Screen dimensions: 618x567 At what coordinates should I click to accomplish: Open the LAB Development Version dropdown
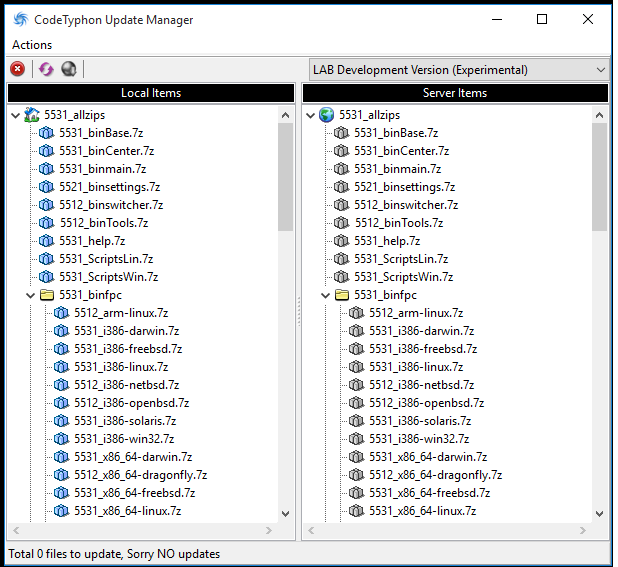tap(459, 70)
